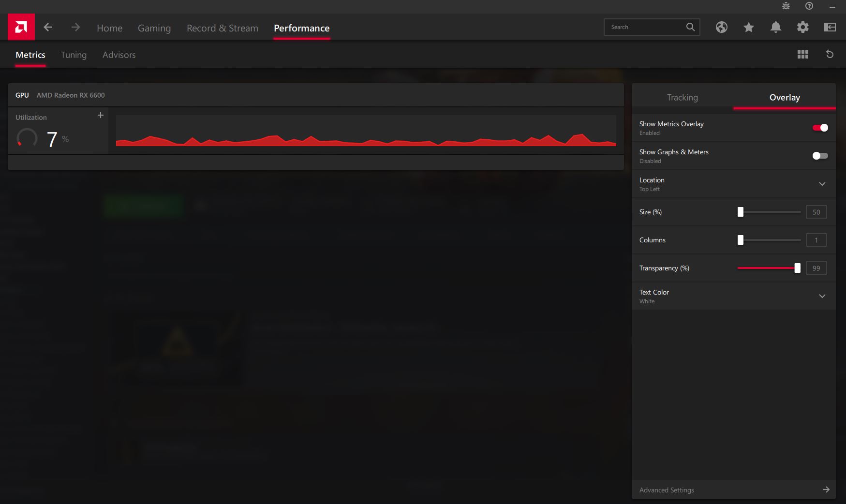Collapse the sidebar panel icon
The width and height of the screenshot is (846, 504).
click(830, 27)
